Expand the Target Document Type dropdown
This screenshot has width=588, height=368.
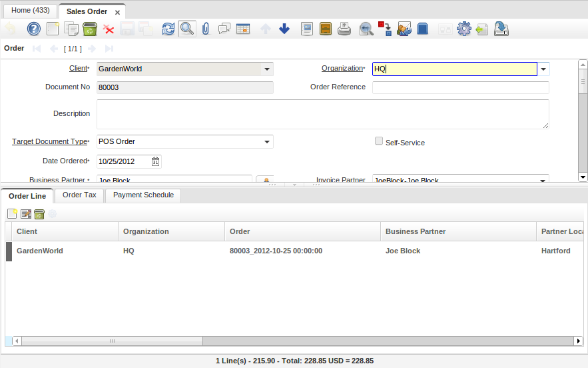pos(266,141)
